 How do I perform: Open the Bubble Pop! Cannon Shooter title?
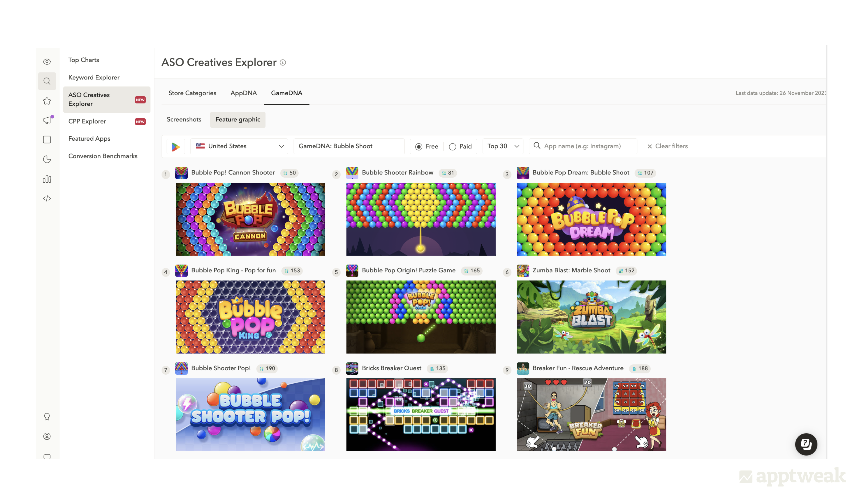click(233, 173)
